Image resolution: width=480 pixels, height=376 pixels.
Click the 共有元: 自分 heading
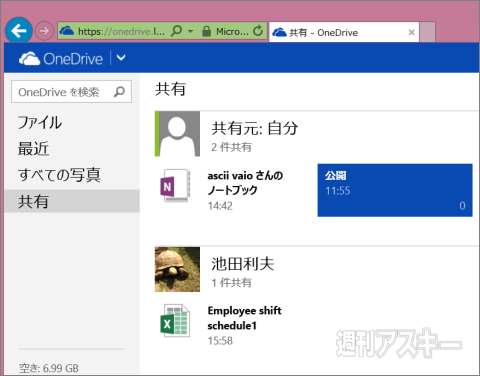[x=255, y=128]
